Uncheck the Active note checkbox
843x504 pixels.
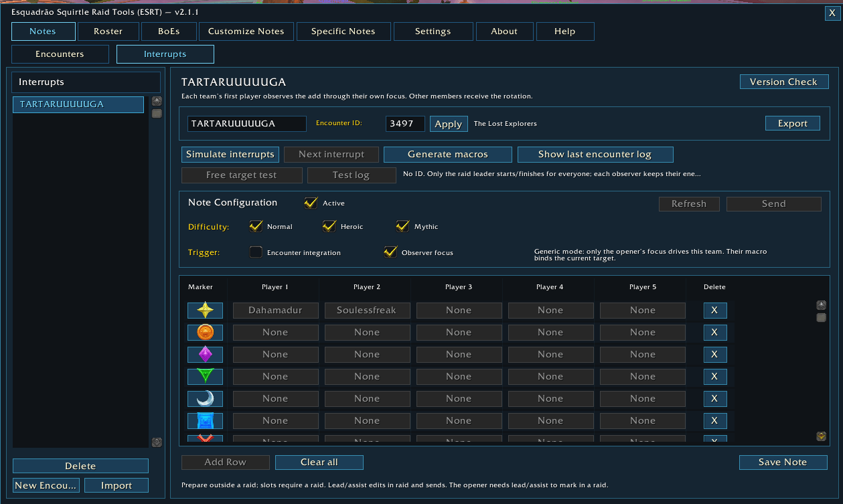point(311,203)
